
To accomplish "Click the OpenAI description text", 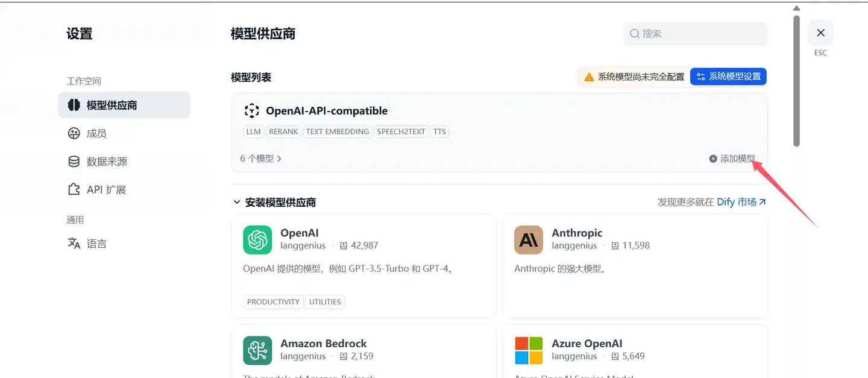I will 348,269.
